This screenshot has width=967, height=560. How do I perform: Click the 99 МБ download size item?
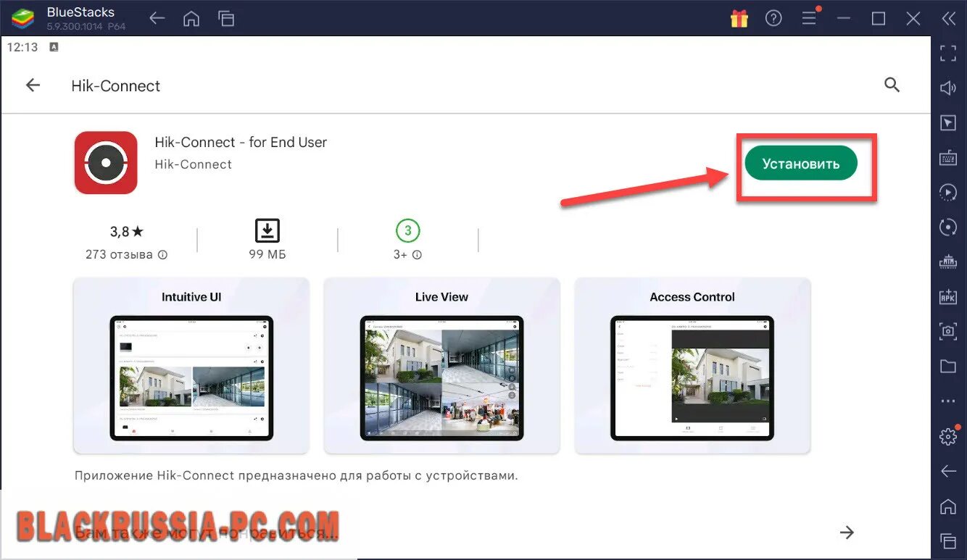[267, 240]
